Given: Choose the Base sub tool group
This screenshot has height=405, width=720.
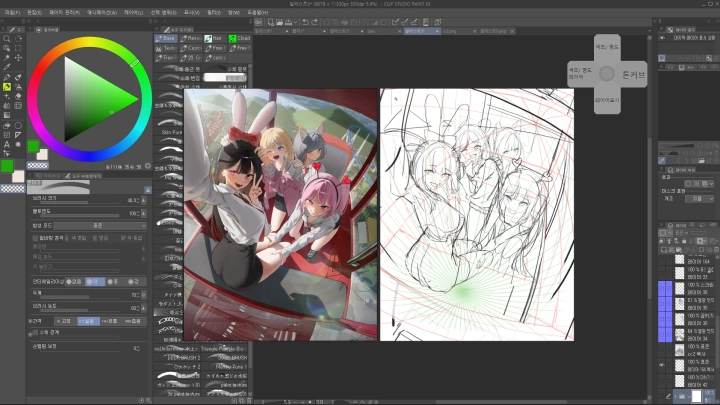Looking at the screenshot, I should 166,39.
